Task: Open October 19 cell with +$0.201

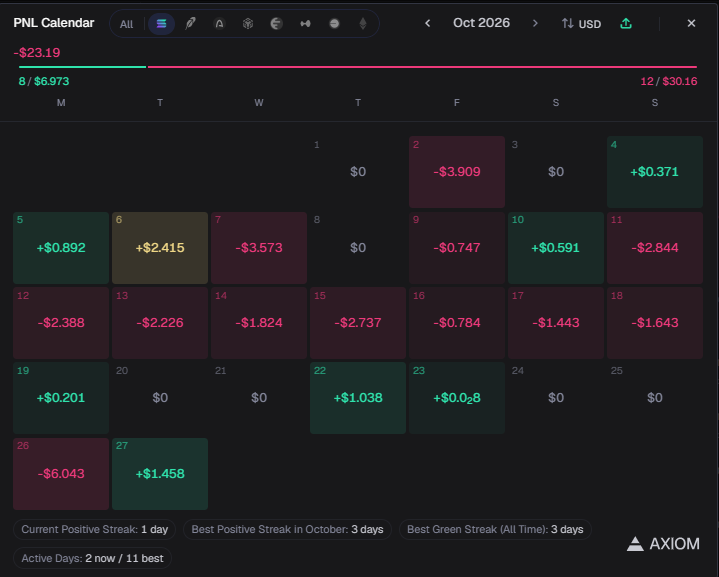Action: click(61, 398)
